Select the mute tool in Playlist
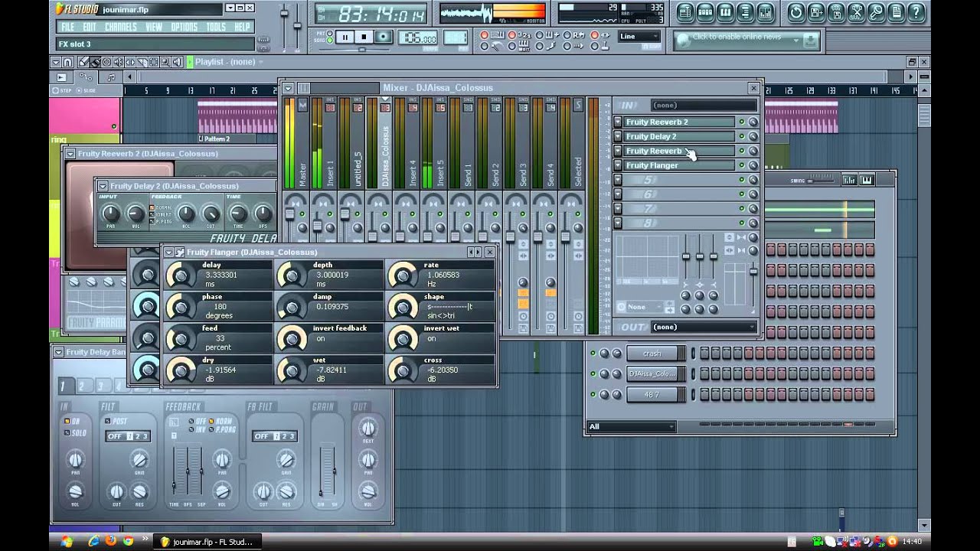980x551 pixels. pos(119,62)
